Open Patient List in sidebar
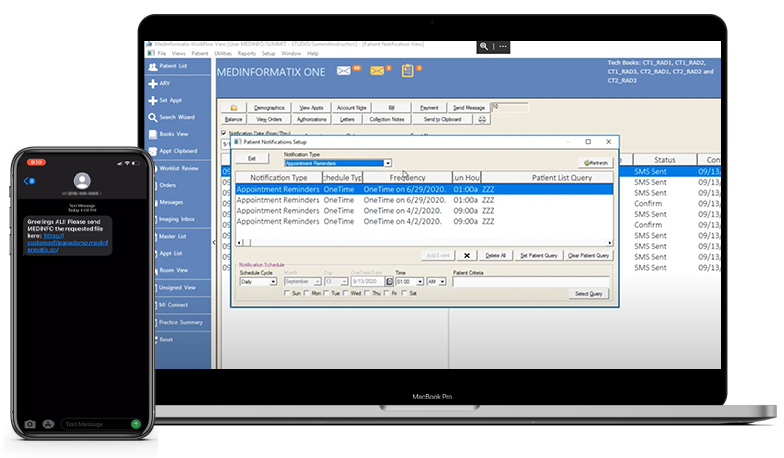 tap(168, 66)
